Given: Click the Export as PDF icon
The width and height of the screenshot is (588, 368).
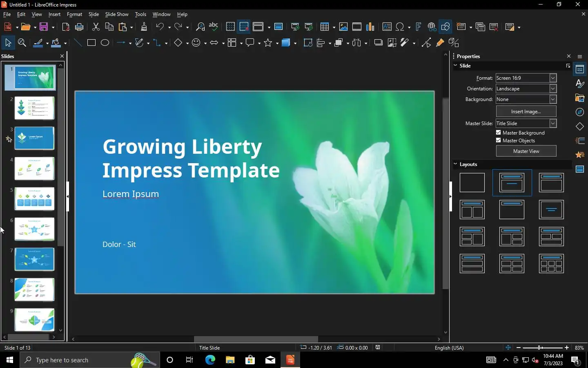Looking at the screenshot, I should coord(65,27).
